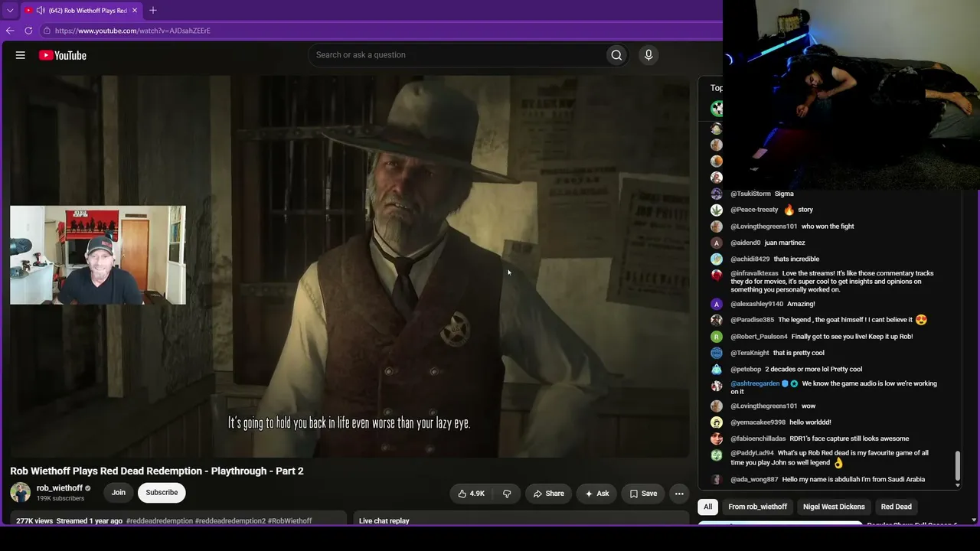Select the Rob Wiethoff Plays Red browser tab
Image resolution: width=980 pixels, height=551 pixels.
[x=81, y=11]
